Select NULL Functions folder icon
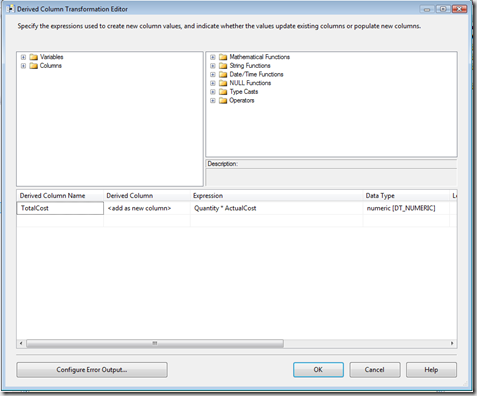Screen dimensions: 477x396 click(x=223, y=83)
